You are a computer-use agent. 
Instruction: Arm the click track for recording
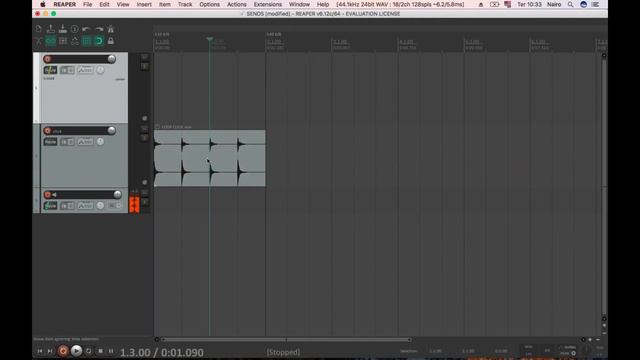[47, 131]
